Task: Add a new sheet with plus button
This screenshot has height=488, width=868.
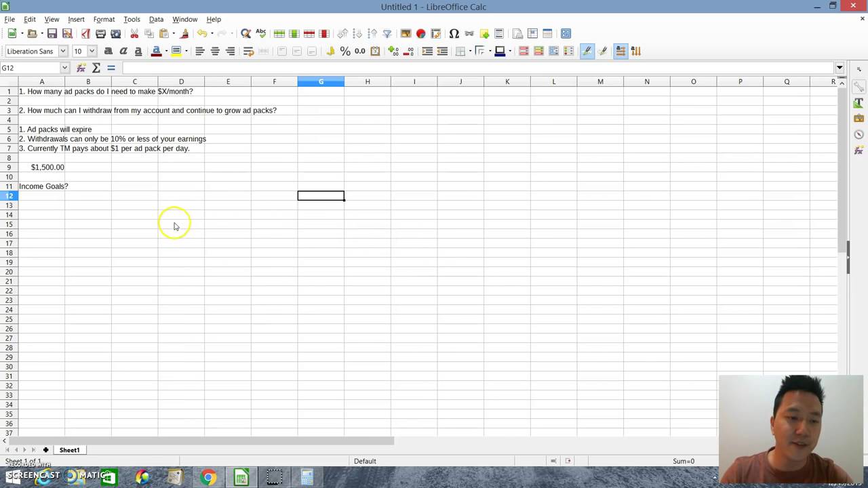Action: tap(45, 450)
